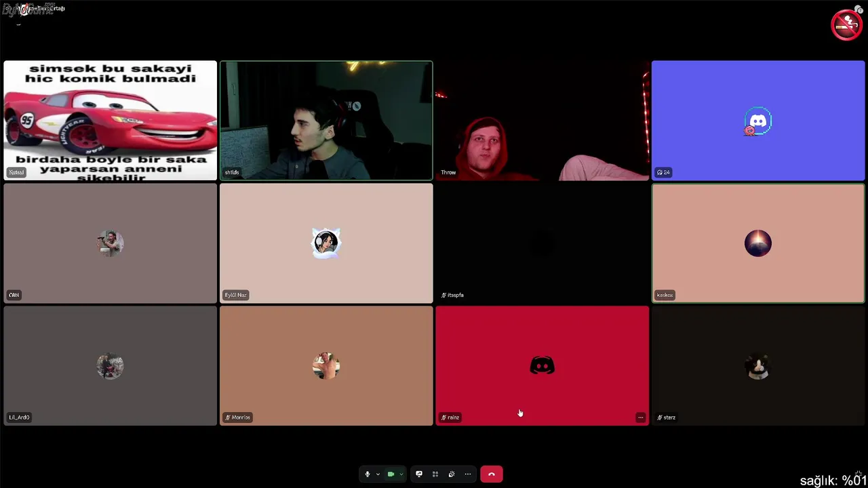Viewport: 868px width, 488px height.
Task: Open the soundboard icon in toolbar
Action: click(x=452, y=474)
